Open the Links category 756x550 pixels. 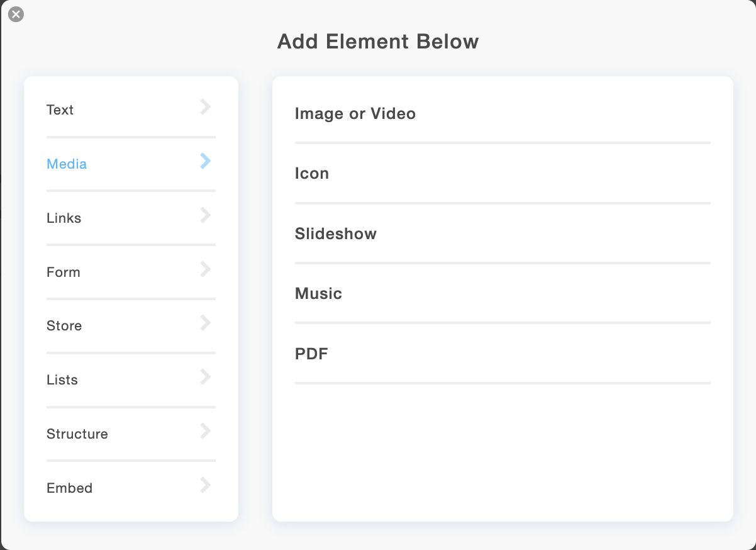coord(64,218)
